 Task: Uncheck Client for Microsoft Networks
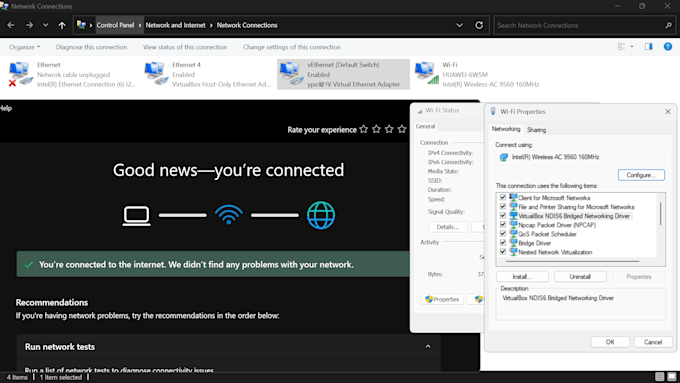[x=503, y=197]
